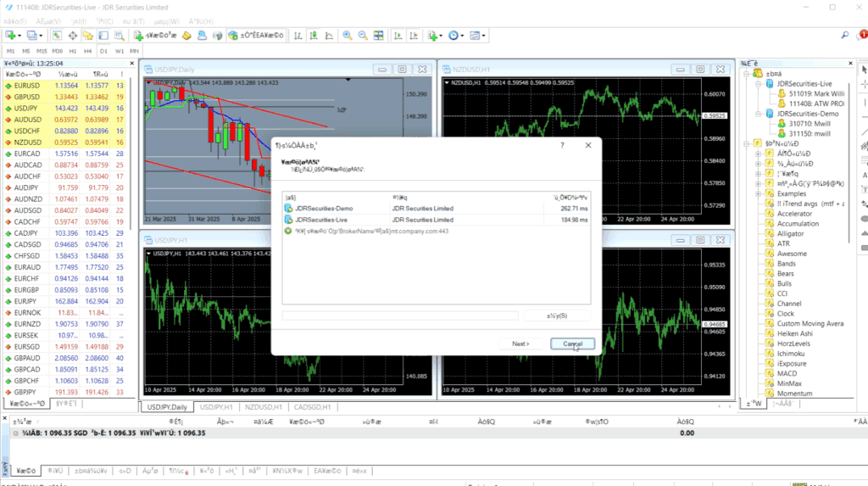Toggle the chart auto scroll icon

pos(398,36)
